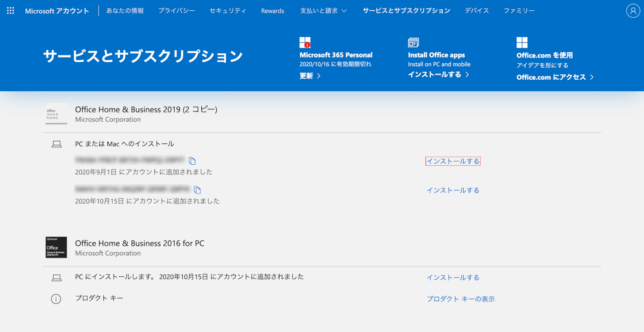The image size is (644, 332).
Task: Click the Install Office apps icon
Action: tap(414, 42)
